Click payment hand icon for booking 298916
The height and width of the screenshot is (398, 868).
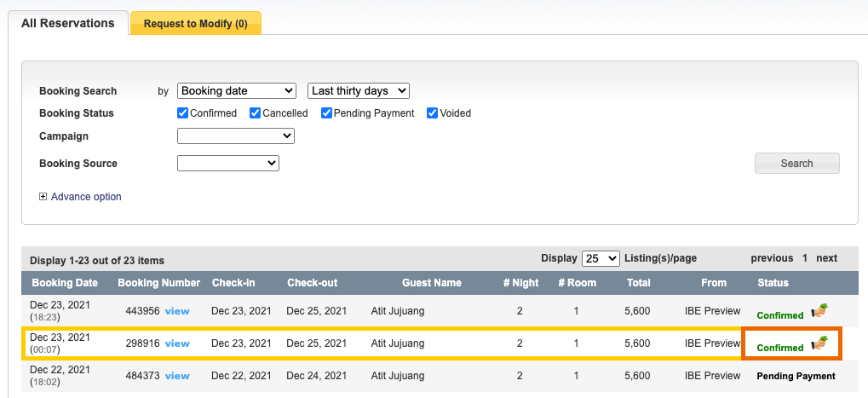pos(819,343)
